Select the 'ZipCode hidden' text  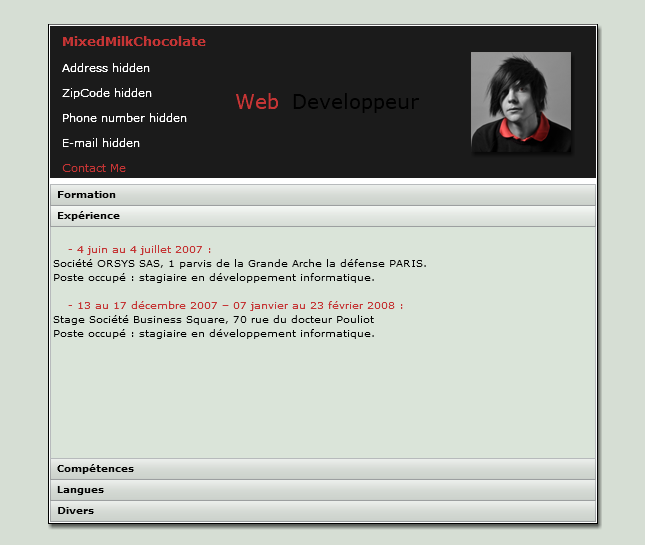[107, 93]
